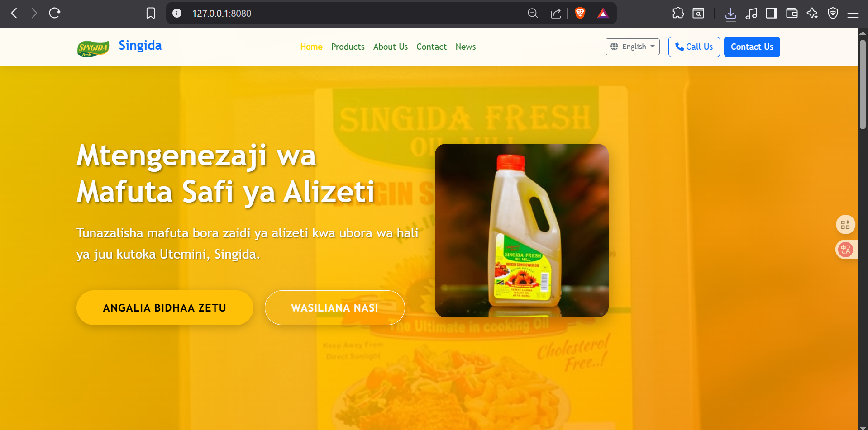Open Brave Shields lion icon

coord(580,13)
